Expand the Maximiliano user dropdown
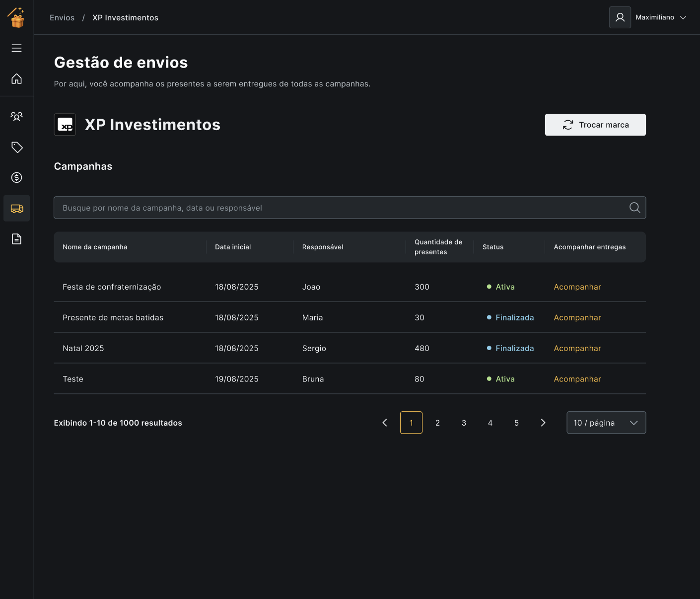The width and height of the screenshot is (700, 599). point(661,17)
